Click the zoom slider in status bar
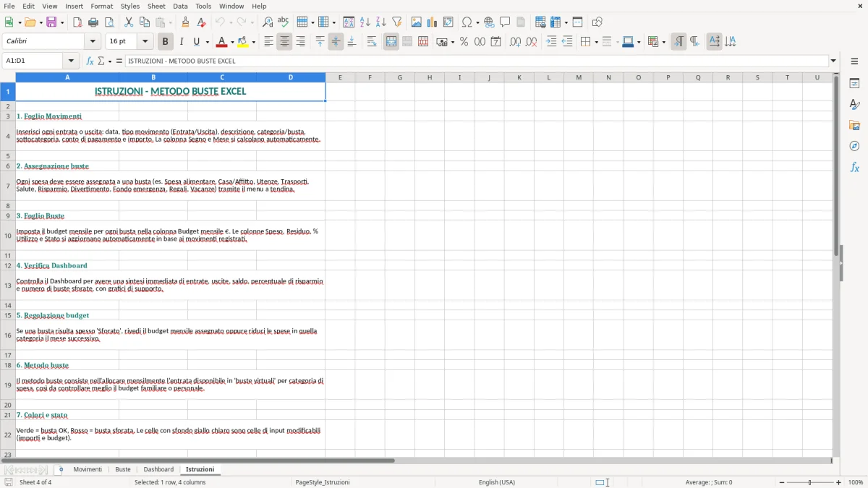Viewport: 868px width, 488px height. point(809,482)
